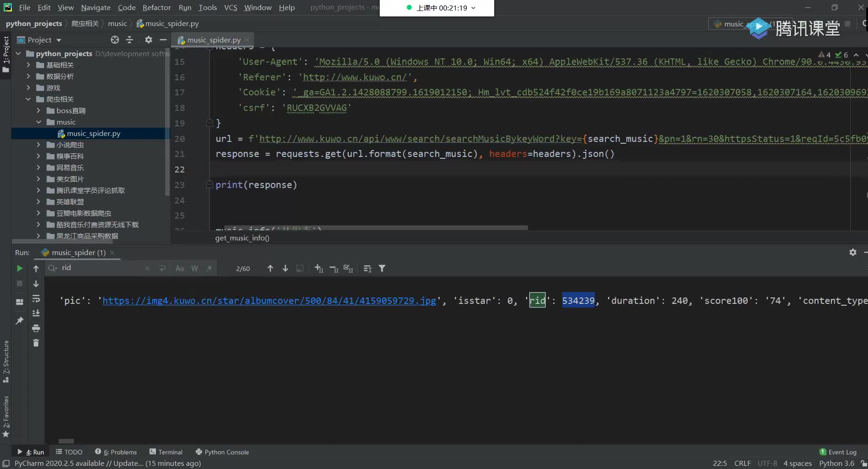Open the albumcover image link in console

[x=269, y=300]
